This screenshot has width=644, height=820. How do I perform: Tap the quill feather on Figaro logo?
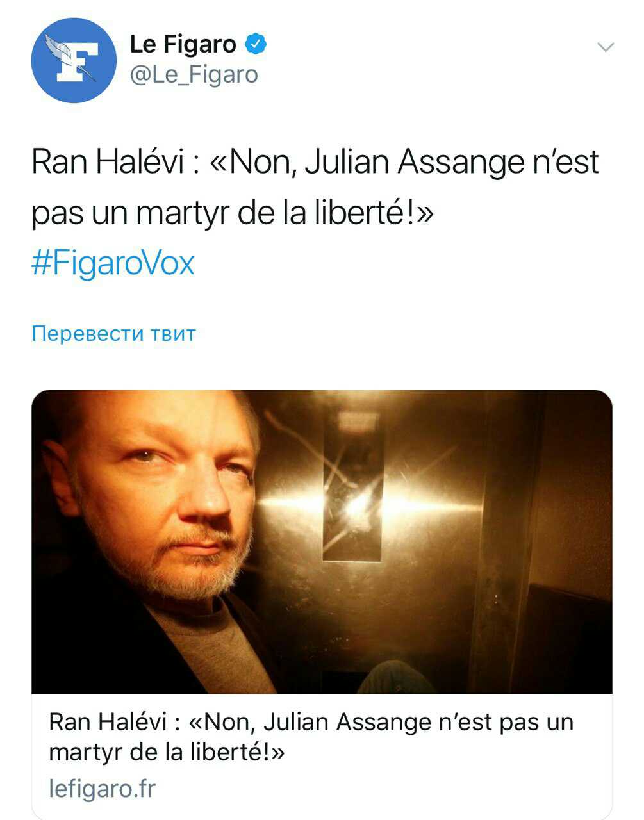[64, 53]
